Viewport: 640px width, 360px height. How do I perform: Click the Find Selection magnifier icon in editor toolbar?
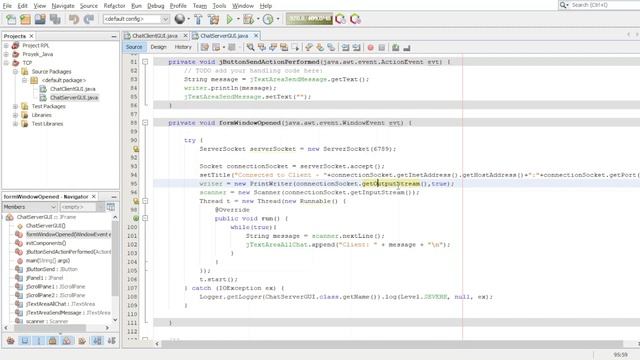coord(250,47)
